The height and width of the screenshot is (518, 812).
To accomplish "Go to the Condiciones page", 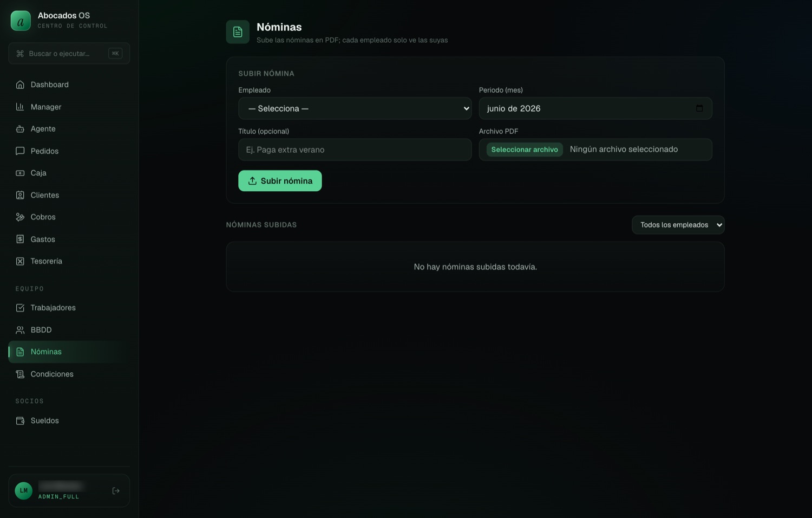I will 69,374.
